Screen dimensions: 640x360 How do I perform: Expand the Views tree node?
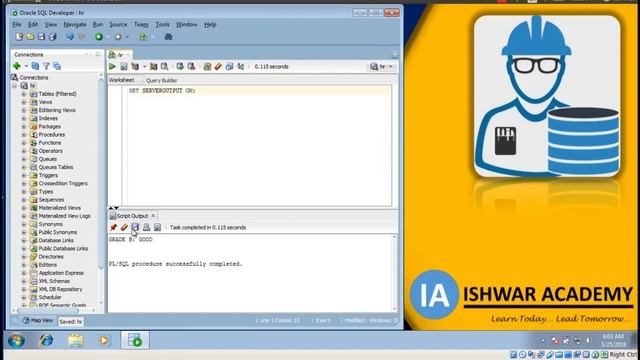click(24, 102)
